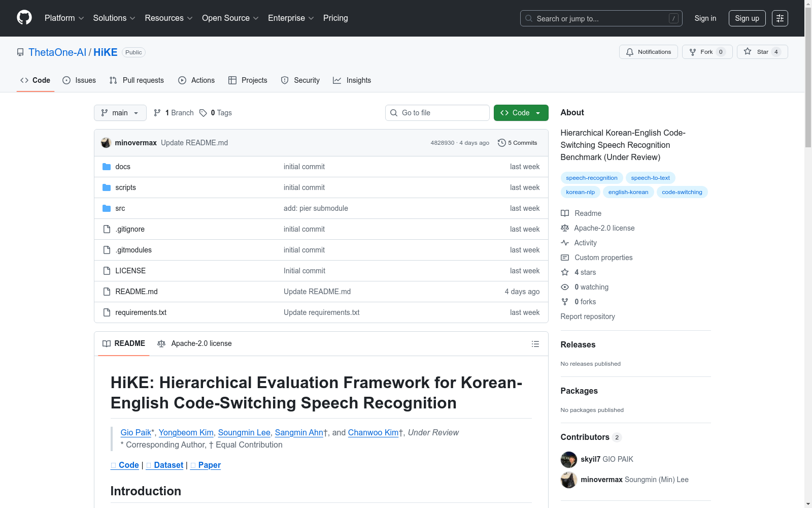Viewport: 812px width, 508px height.
Task: Click commit hash 4828930
Action: [x=443, y=143]
